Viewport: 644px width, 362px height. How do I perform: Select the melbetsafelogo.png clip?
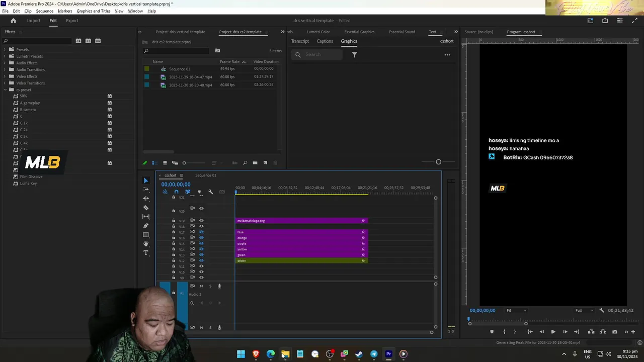tap(302, 221)
